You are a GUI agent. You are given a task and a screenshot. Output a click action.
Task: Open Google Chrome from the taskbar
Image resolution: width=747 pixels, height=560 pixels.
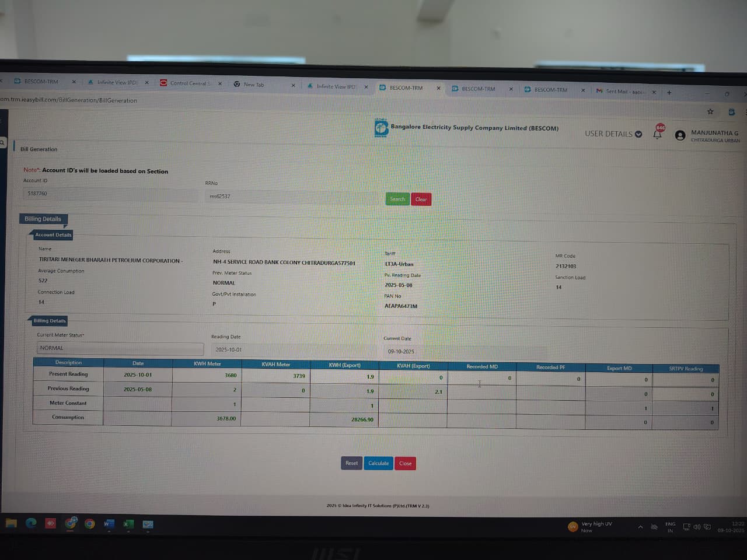pyautogui.click(x=90, y=524)
